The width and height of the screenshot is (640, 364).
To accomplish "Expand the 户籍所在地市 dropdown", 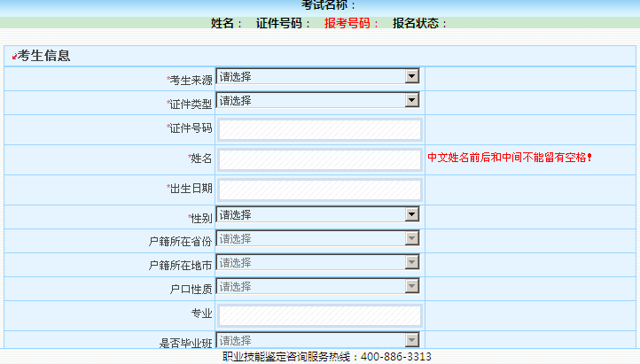I will [317, 263].
